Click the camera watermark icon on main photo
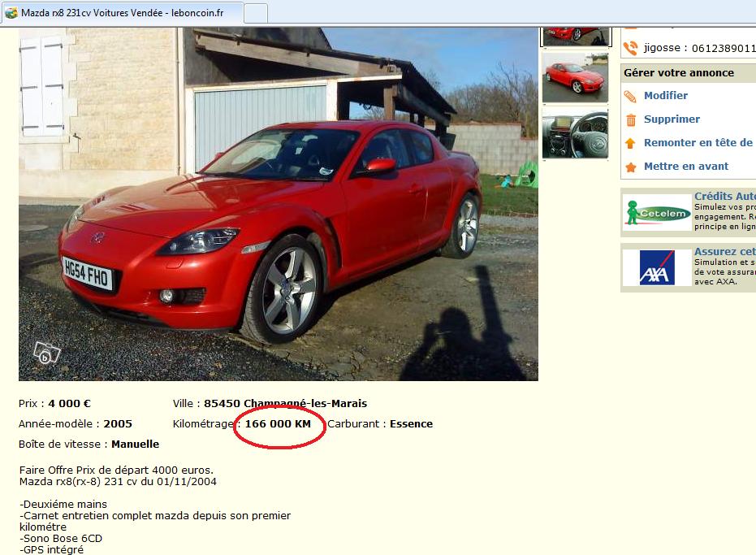The width and height of the screenshot is (756, 555). click(47, 353)
